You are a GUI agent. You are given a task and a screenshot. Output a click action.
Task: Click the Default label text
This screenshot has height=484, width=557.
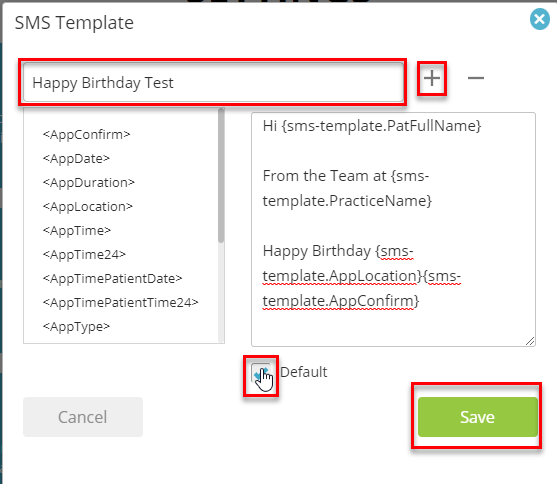[x=303, y=372]
